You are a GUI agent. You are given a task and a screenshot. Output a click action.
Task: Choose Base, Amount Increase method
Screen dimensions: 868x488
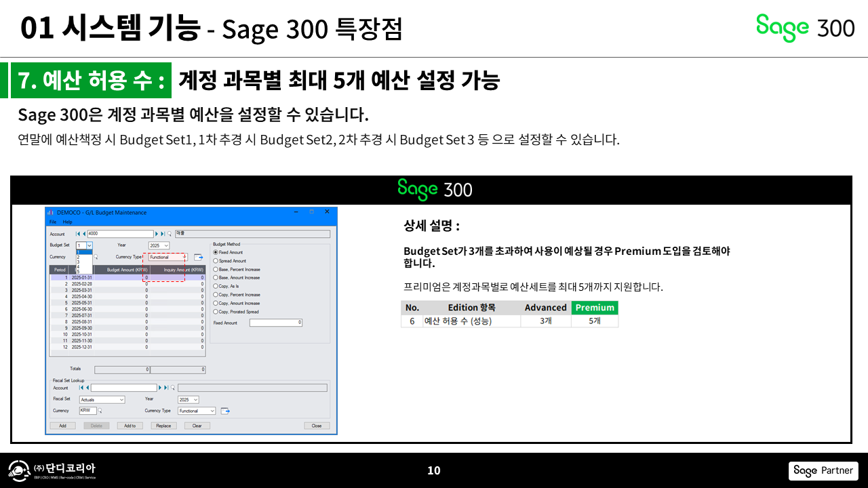pos(216,278)
